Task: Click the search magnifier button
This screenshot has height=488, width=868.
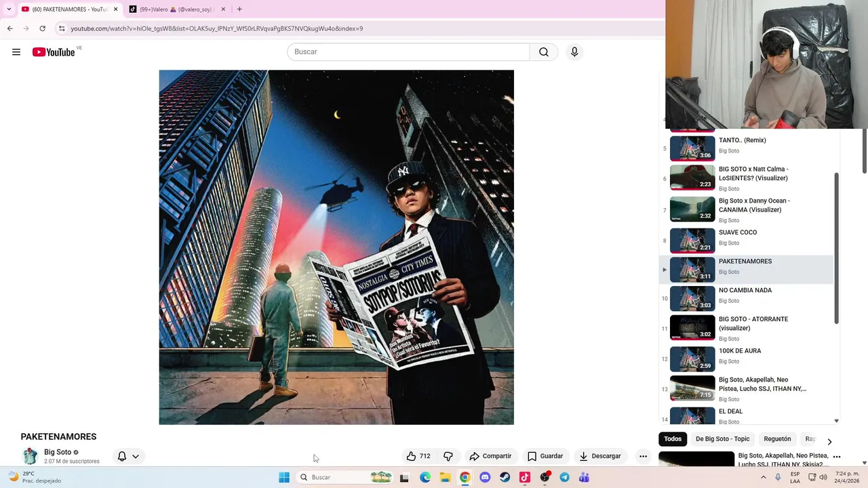Action: click(x=544, y=52)
